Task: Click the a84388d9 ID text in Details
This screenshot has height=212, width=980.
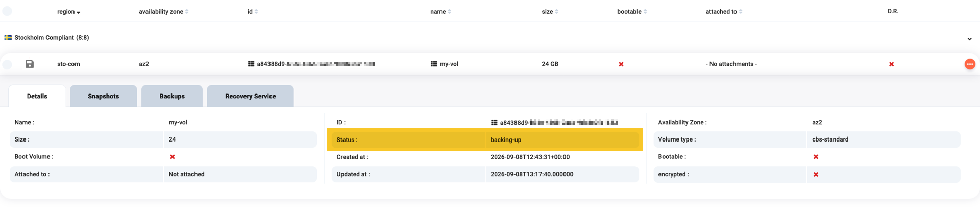Action: click(559, 123)
